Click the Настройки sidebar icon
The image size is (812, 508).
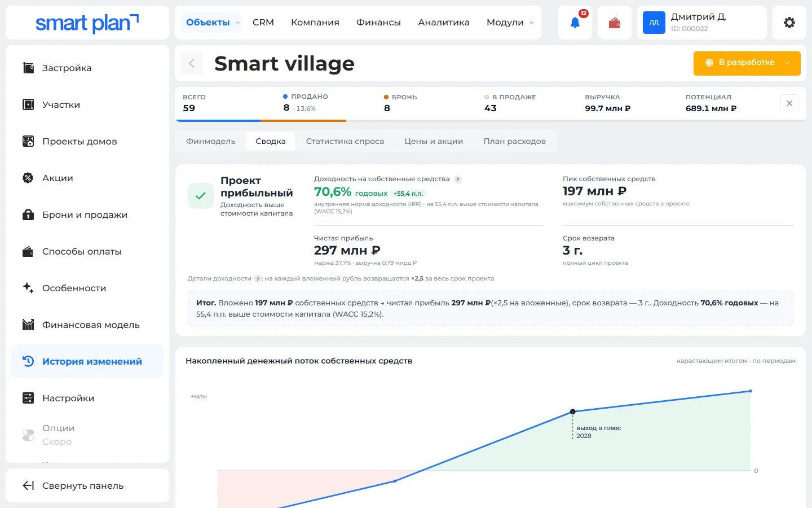(x=28, y=398)
